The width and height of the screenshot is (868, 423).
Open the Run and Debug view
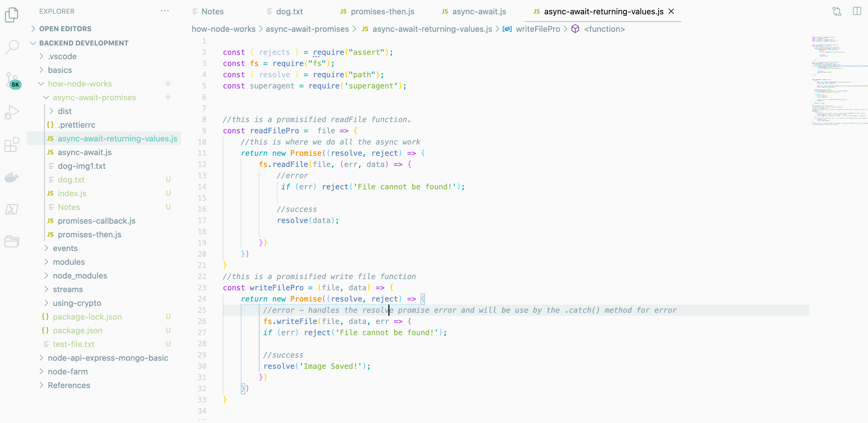(x=12, y=111)
